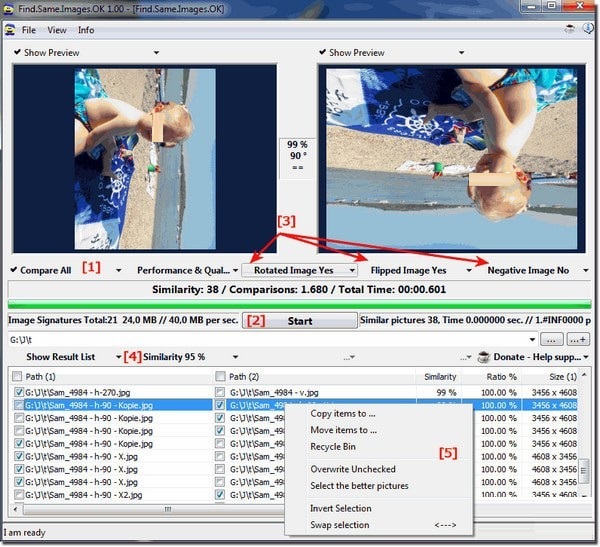Select Recycle Bin in context menu
Viewport: 600px width, 547px height.
pos(333,446)
